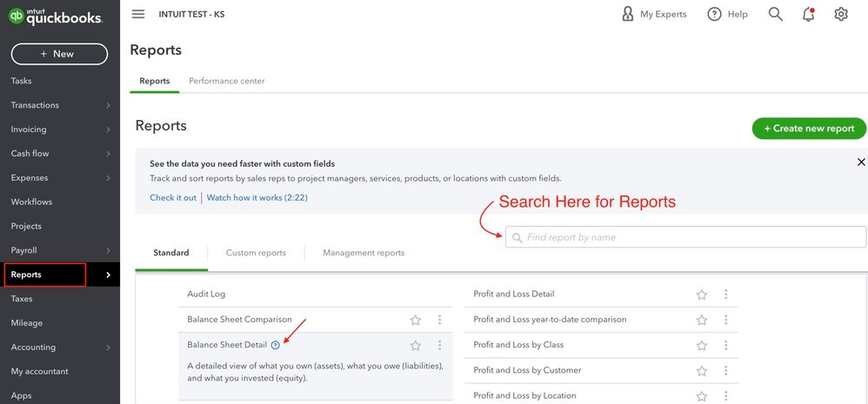Image resolution: width=868 pixels, height=404 pixels.
Task: Open Tasks in the sidebar
Action: pos(21,81)
